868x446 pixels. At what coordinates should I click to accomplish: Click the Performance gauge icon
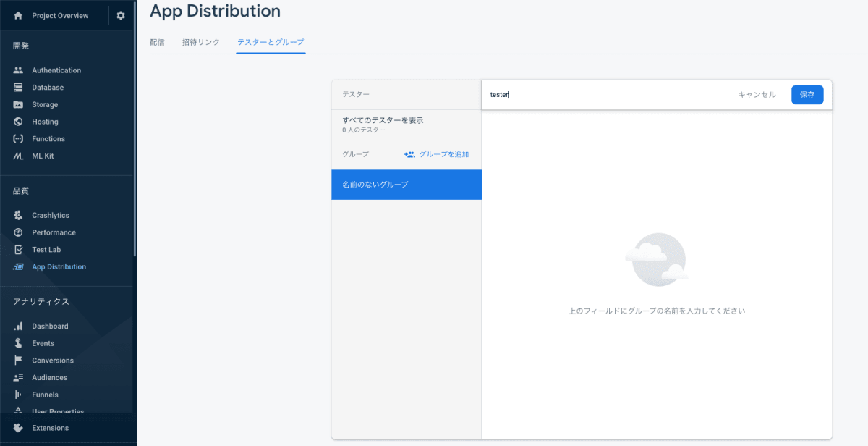[x=19, y=232]
